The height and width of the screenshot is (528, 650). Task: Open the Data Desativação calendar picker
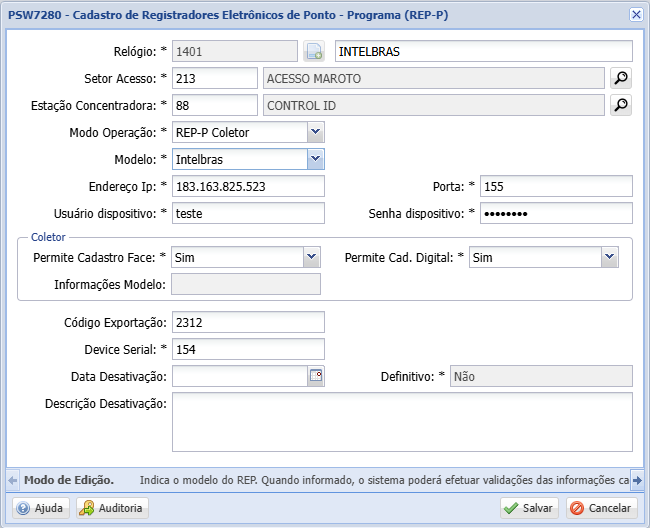click(x=316, y=376)
